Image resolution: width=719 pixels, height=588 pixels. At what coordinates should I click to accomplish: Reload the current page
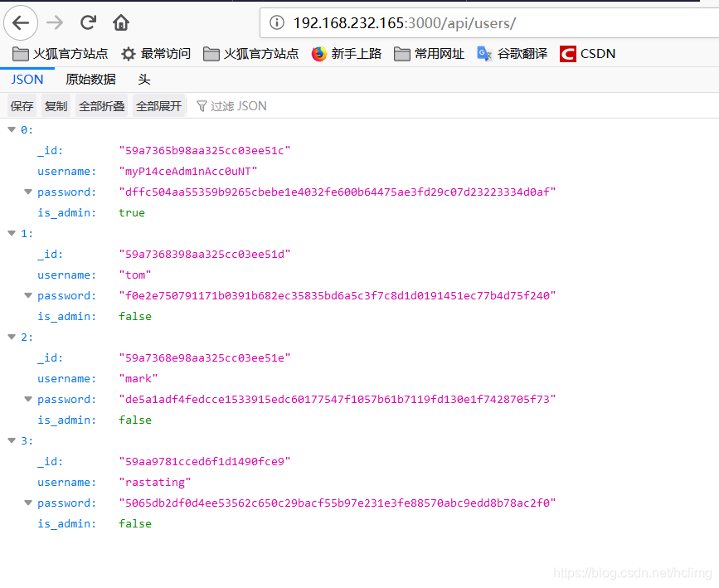click(88, 22)
